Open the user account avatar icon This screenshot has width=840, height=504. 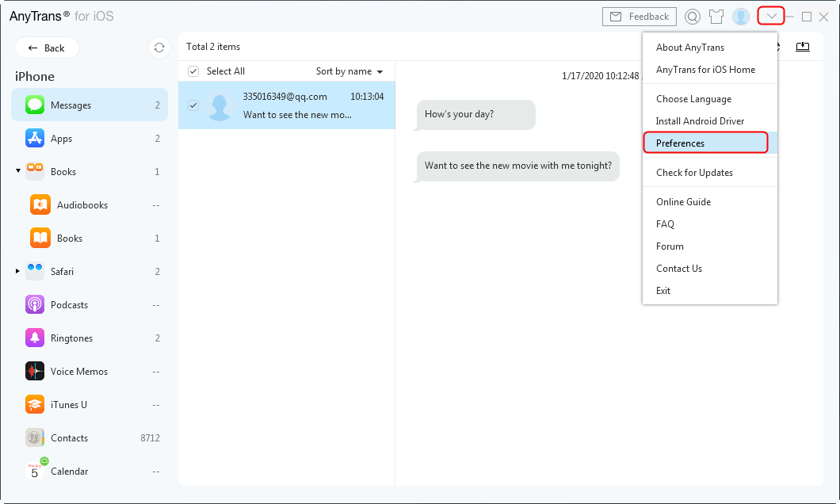point(741,17)
